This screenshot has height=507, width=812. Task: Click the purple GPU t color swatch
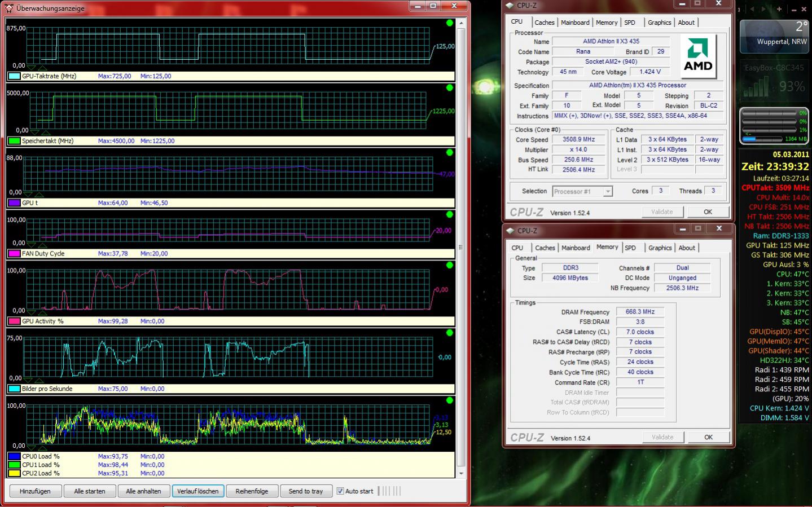[x=14, y=203]
